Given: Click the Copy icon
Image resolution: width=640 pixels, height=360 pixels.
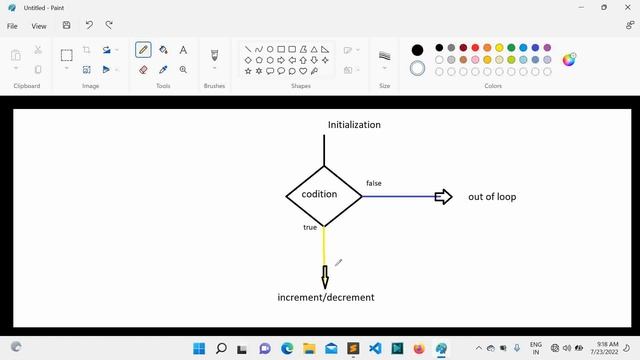Looking at the screenshot, I should [x=38, y=70].
